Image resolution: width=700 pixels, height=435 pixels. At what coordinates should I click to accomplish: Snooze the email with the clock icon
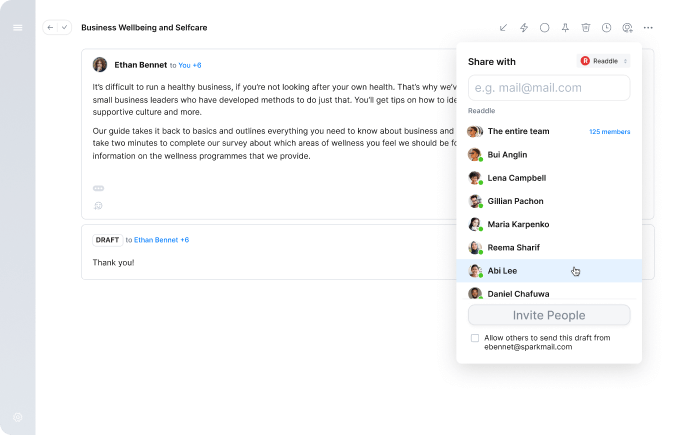[x=606, y=28]
